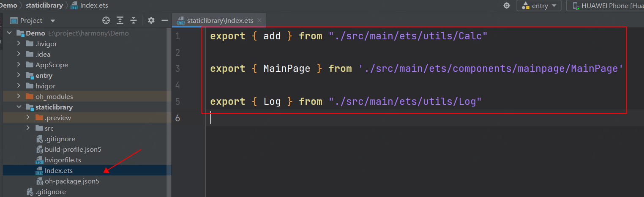Screen dimensions: 644x197
Task: Expand the oh_modules folder
Action: (x=19, y=97)
